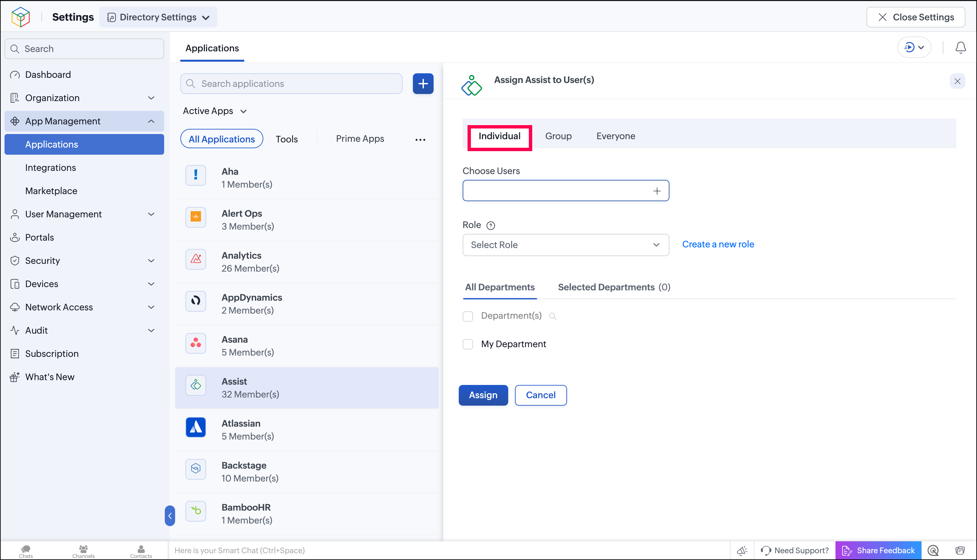The image size is (977, 560).
Task: Select the Tools filter tab
Action: 287,139
